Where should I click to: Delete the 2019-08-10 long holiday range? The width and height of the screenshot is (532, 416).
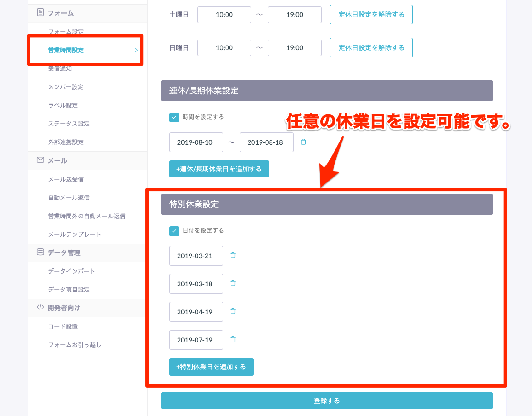coord(303,142)
